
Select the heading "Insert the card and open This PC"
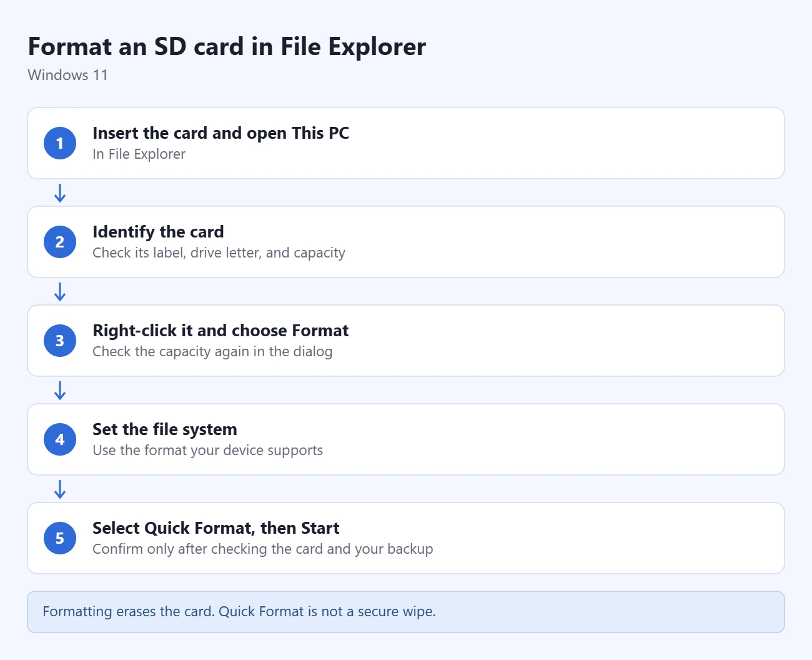coord(220,133)
